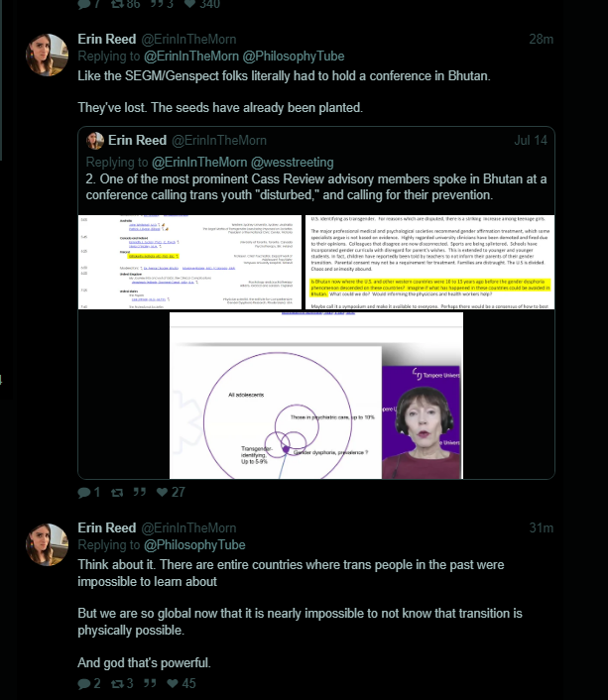Open the Jul 14 quoted tweet date
The height and width of the screenshot is (700, 608).
tap(531, 140)
